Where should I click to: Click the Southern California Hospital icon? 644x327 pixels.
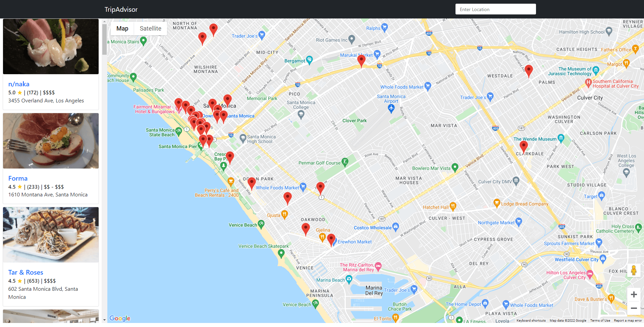588,83
